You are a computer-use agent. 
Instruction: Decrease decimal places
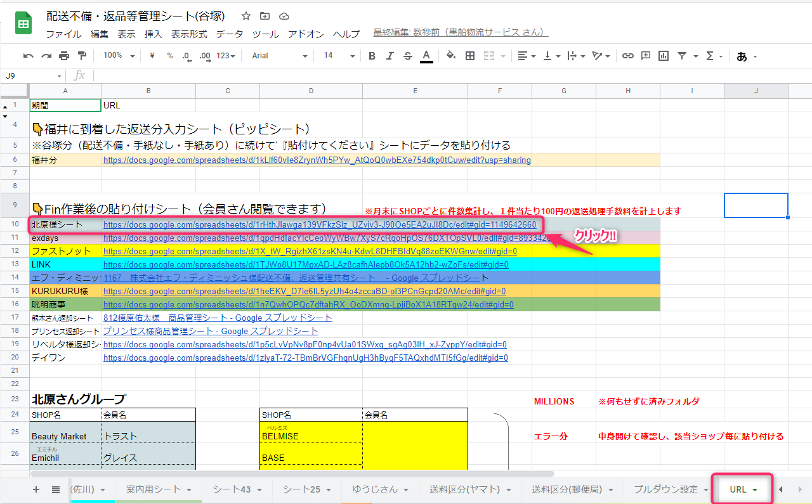coord(187,56)
